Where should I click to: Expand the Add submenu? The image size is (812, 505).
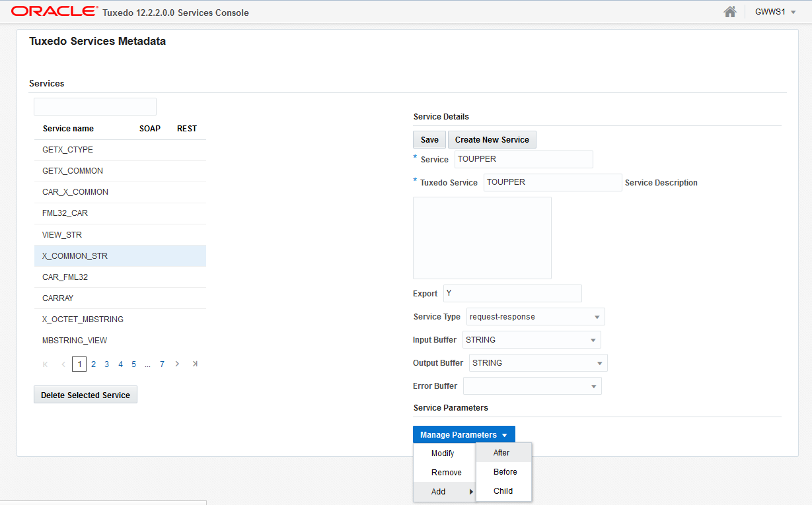[444, 492]
